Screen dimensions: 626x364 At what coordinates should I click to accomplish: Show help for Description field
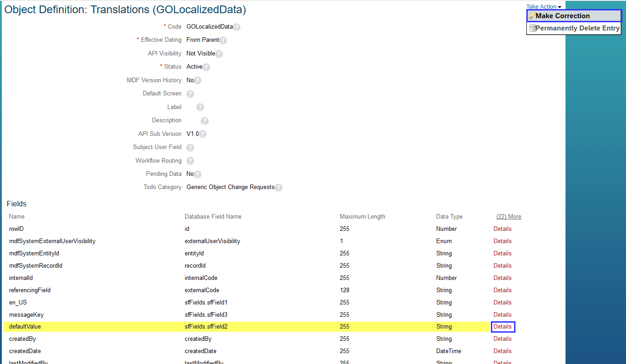(x=205, y=121)
